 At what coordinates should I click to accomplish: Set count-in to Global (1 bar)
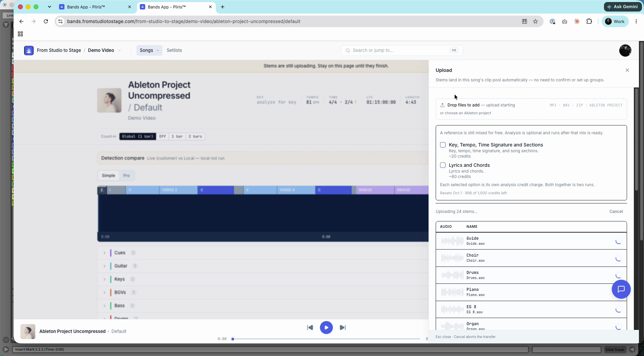[137, 136]
